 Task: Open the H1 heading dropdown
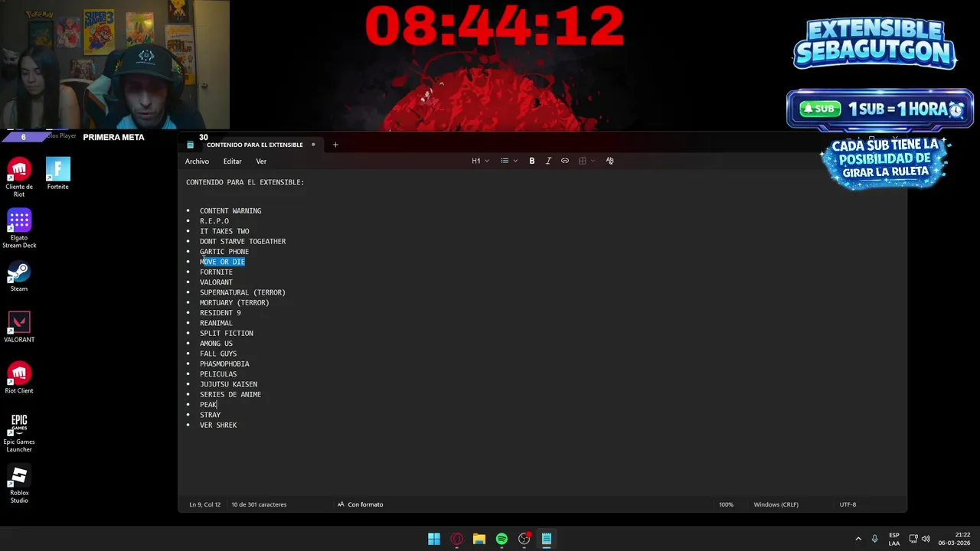(x=480, y=161)
